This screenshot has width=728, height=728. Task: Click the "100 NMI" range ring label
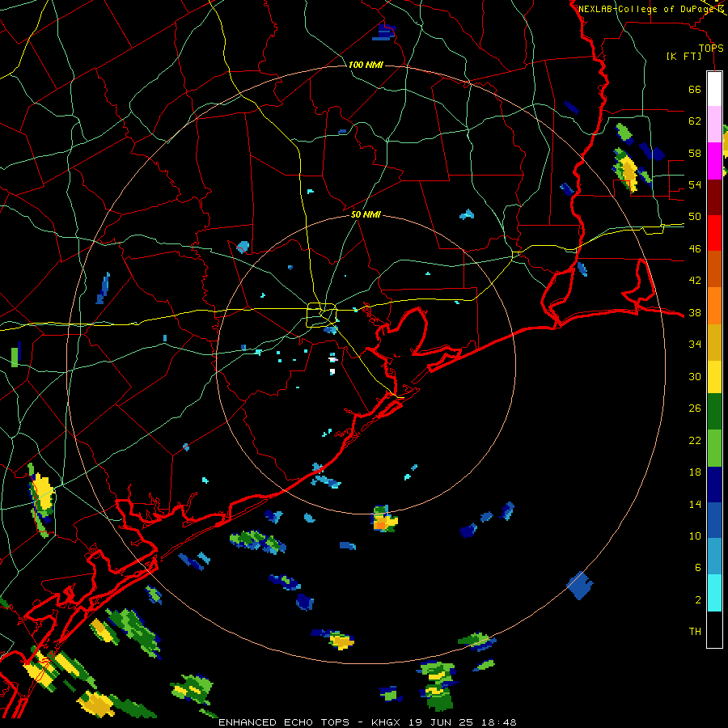(x=366, y=65)
